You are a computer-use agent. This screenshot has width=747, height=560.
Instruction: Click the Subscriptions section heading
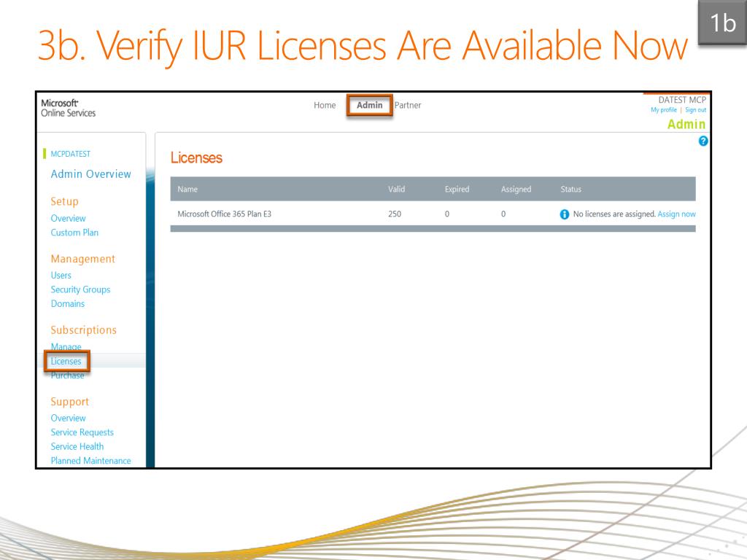[x=83, y=330]
